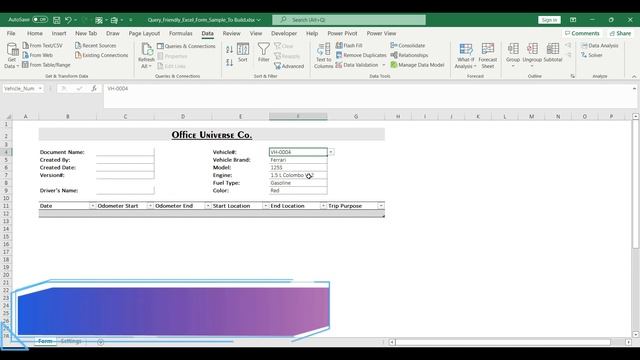This screenshot has width=640, height=360.
Task: Click the Comments button
Action: (582, 33)
